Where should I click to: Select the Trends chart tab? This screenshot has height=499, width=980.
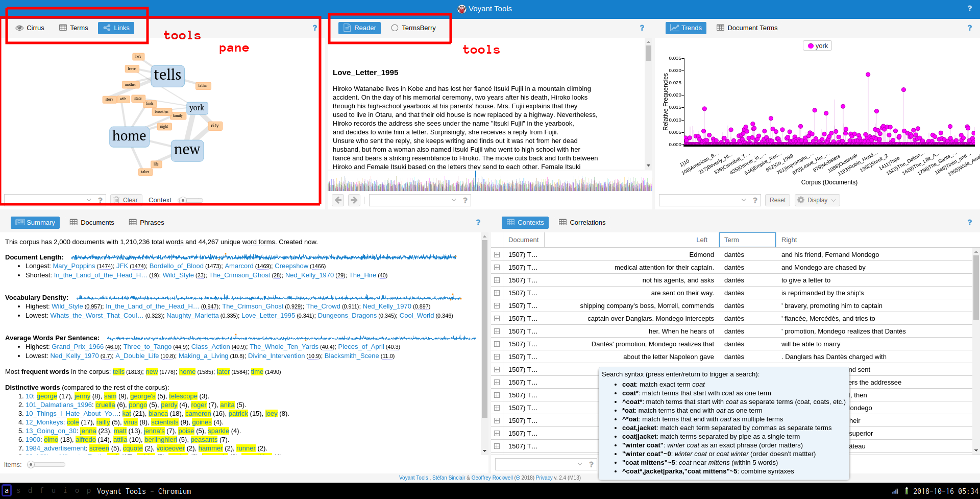click(685, 28)
